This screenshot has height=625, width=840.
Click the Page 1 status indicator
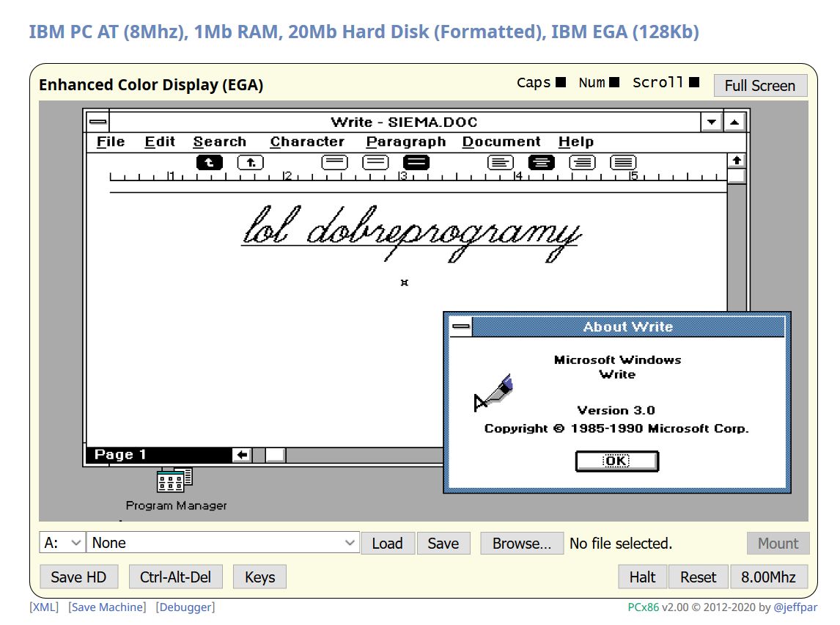point(120,455)
